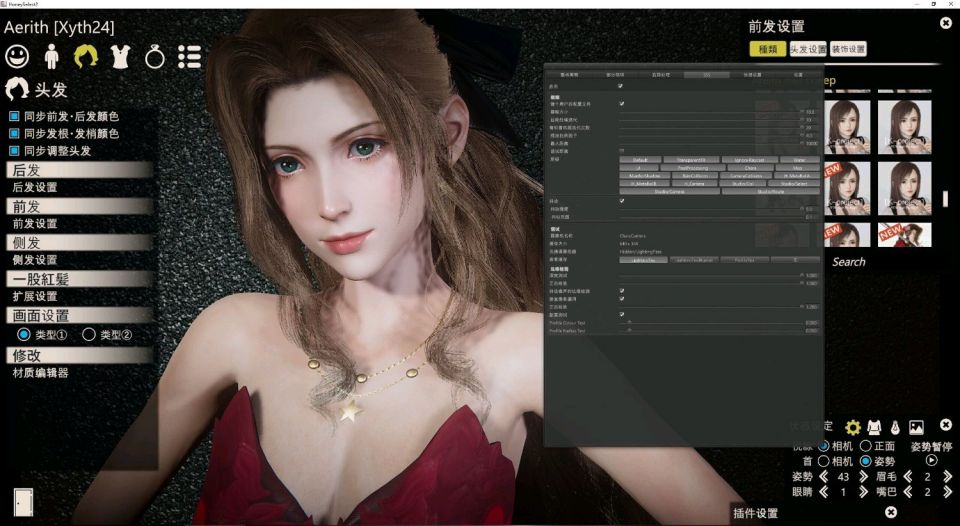Click the 后发设置 option
960x526 pixels.
pyautogui.click(x=34, y=187)
